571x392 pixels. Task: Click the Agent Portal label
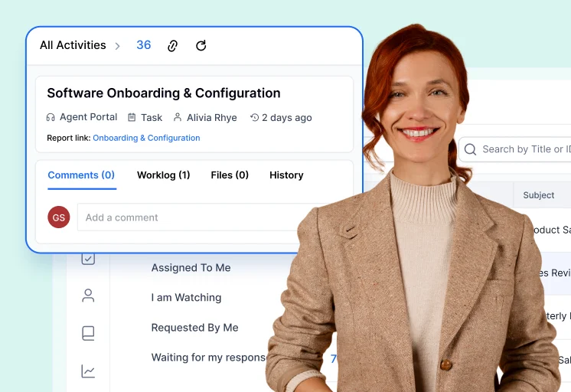coord(89,117)
